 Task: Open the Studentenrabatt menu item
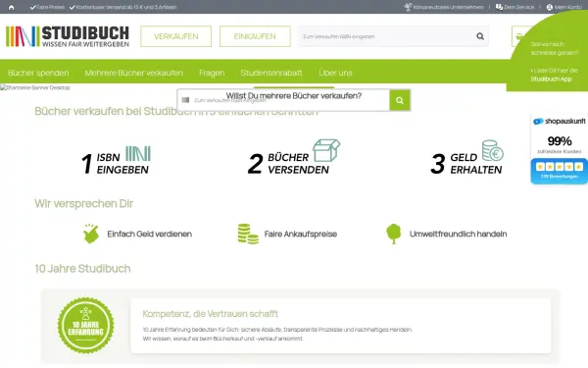[271, 73]
